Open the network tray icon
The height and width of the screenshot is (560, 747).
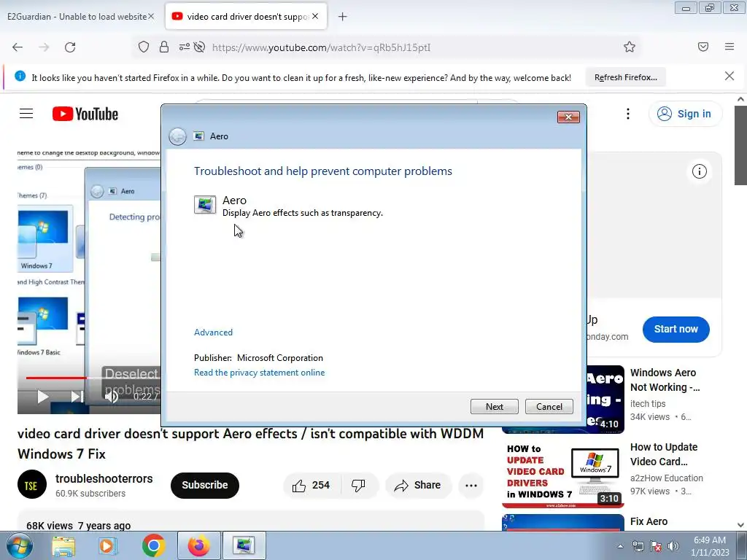[x=638, y=546]
